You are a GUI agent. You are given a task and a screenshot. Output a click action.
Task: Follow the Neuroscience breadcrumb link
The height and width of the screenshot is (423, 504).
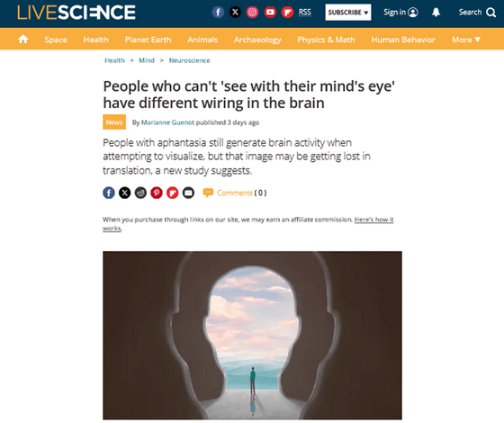point(189,60)
